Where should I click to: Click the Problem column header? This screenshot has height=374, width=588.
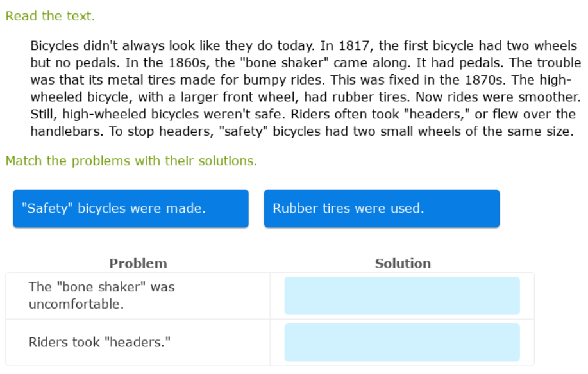pos(138,263)
